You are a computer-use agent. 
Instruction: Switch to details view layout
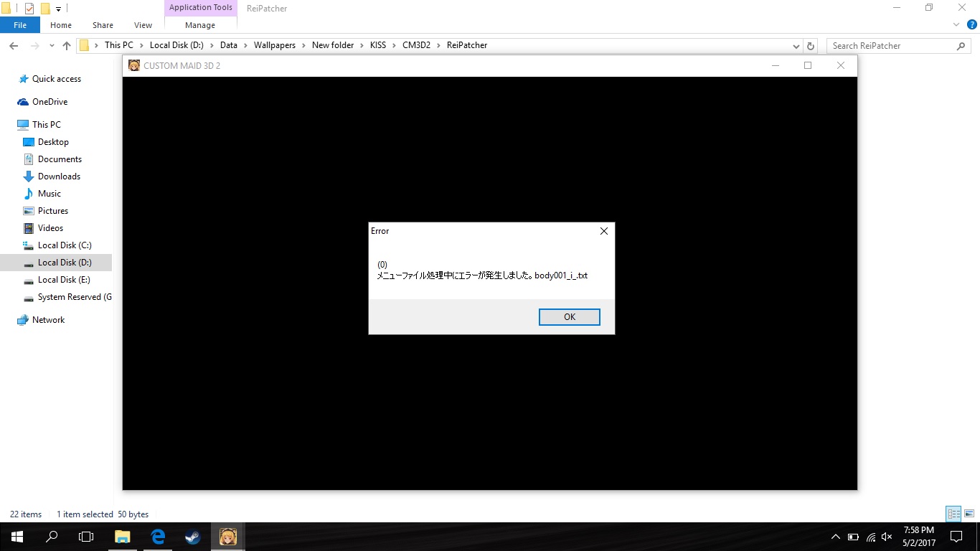tap(953, 514)
